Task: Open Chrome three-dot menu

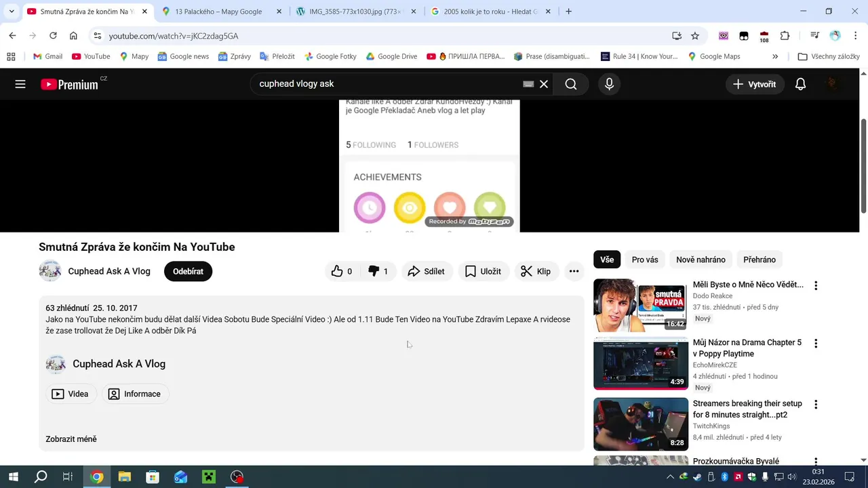Action: tap(856, 36)
